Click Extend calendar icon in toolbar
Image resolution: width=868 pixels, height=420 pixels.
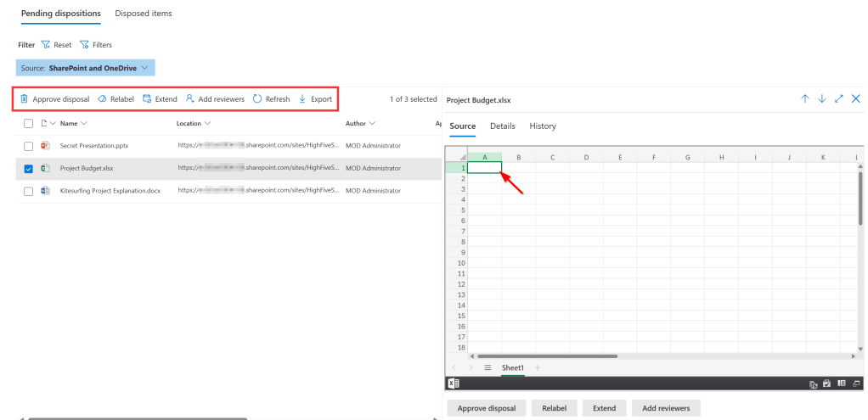click(147, 99)
